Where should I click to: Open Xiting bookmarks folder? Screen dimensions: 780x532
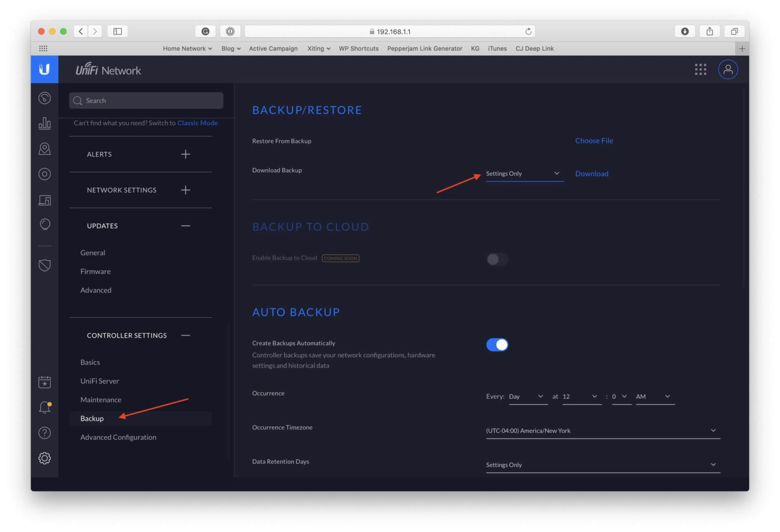click(x=318, y=48)
